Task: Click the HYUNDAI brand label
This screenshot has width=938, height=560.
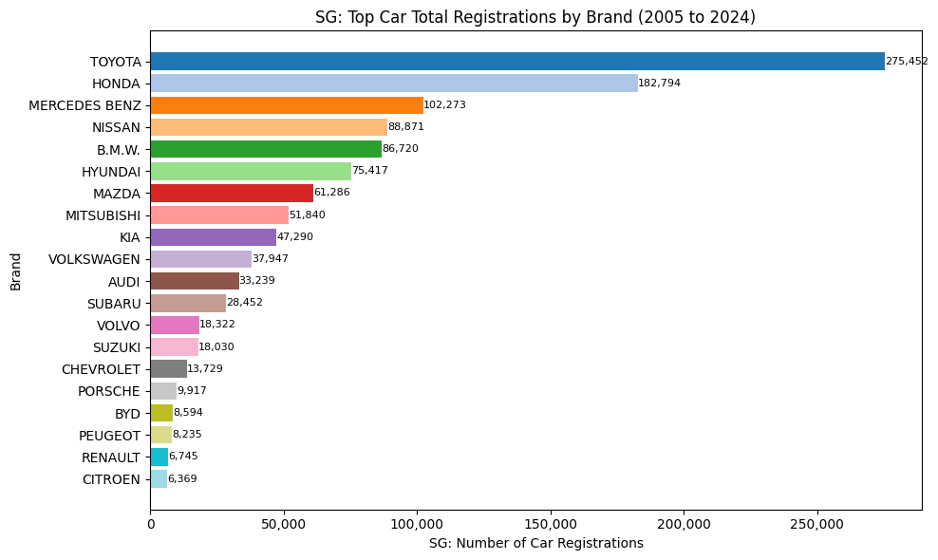Action: (x=111, y=172)
